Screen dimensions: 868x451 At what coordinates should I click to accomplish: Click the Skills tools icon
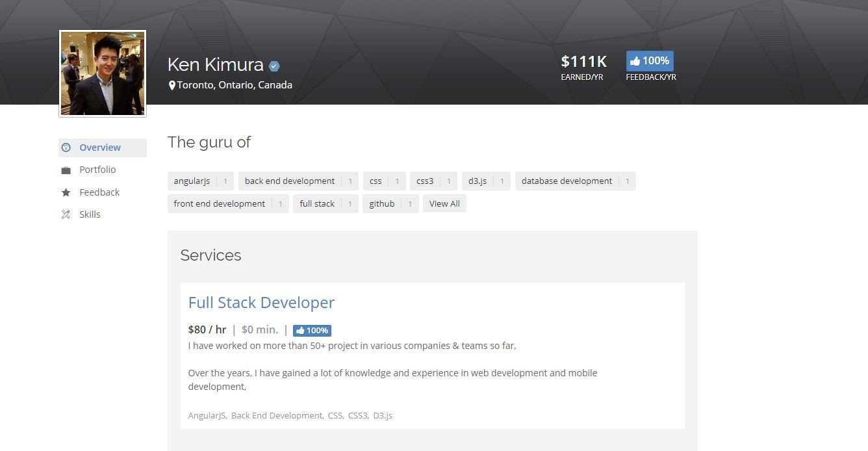66,214
